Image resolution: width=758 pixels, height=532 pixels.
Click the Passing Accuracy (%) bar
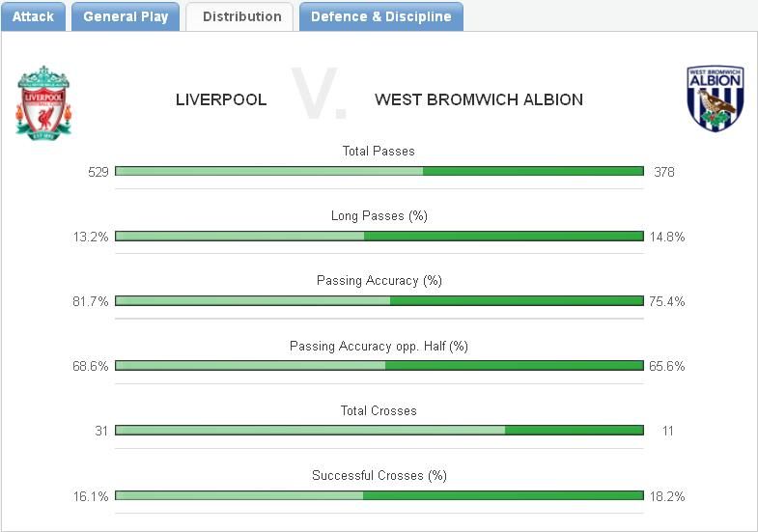379,300
